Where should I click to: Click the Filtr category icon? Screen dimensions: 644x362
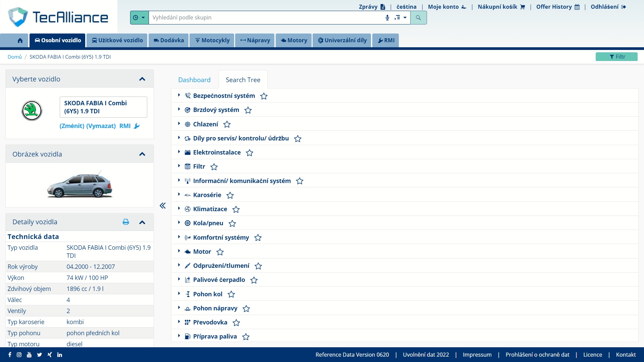coord(187,167)
